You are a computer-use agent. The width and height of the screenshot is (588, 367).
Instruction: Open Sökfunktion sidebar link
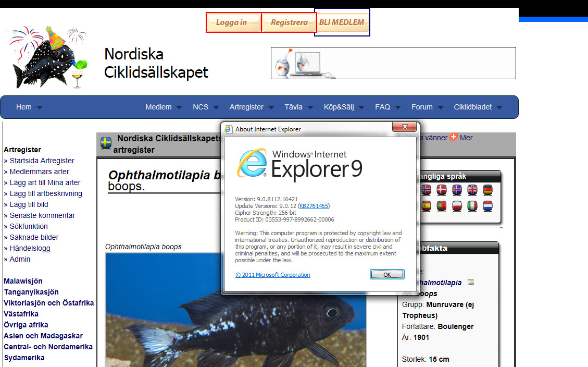29,226
